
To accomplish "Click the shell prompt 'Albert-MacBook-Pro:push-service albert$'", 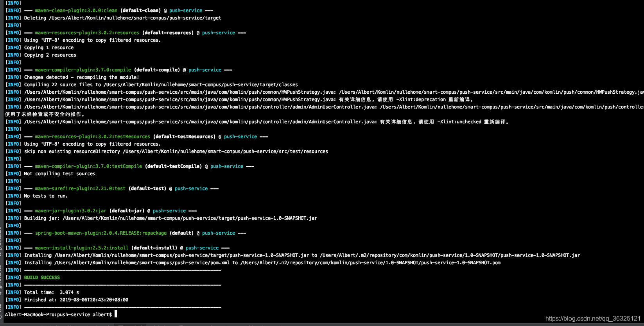I will pos(59,315).
